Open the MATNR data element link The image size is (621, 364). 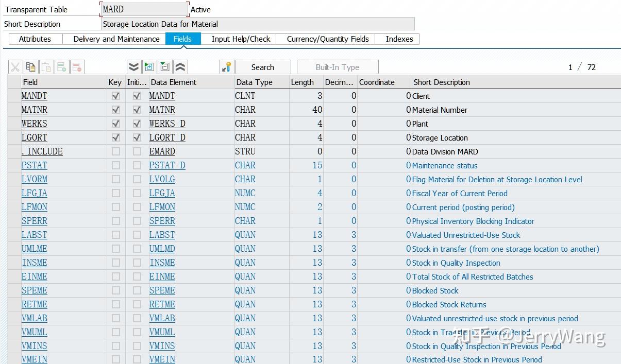[162, 110]
